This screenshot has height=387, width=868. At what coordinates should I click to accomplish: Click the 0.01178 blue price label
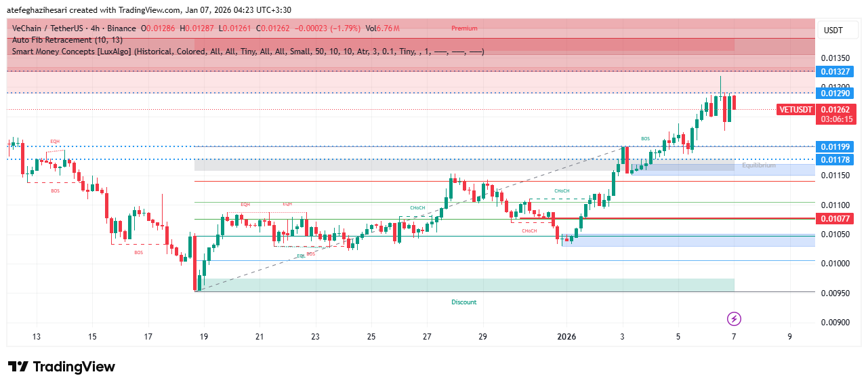(x=835, y=160)
